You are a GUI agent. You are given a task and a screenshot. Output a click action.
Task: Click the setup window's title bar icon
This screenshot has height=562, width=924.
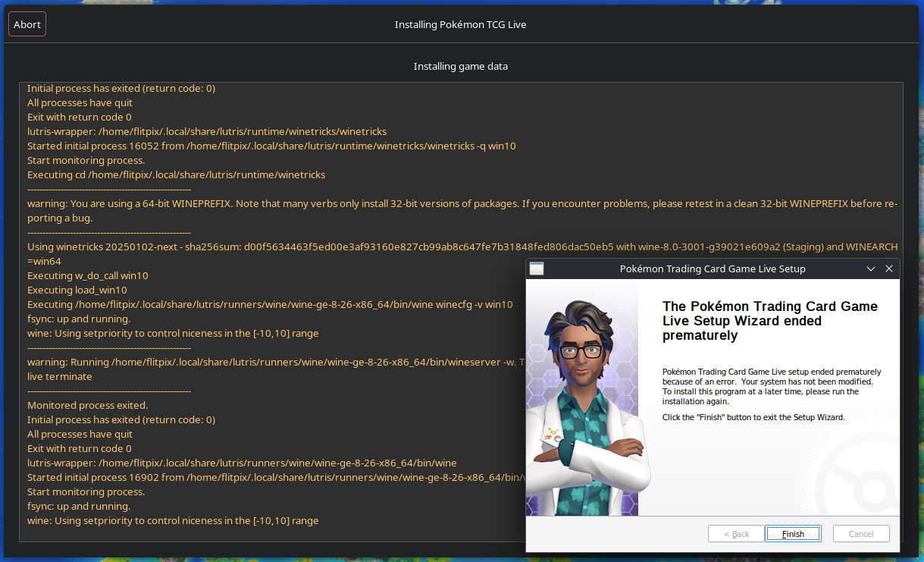tap(537, 268)
